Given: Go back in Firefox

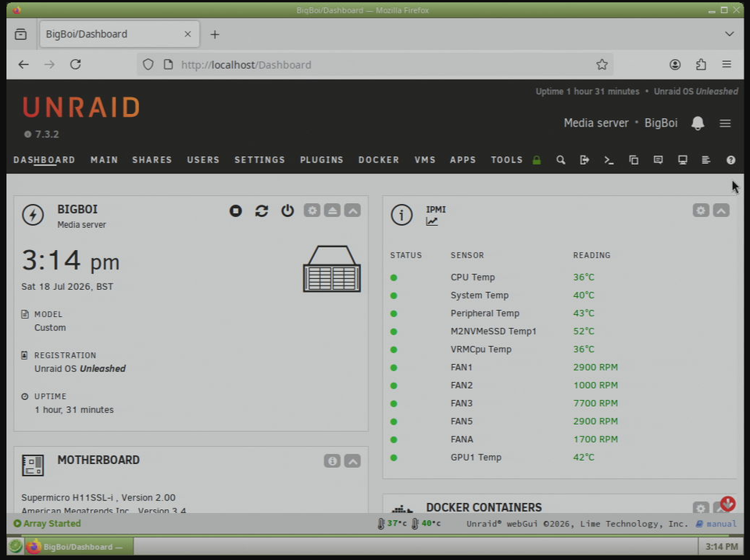Looking at the screenshot, I should [23, 65].
